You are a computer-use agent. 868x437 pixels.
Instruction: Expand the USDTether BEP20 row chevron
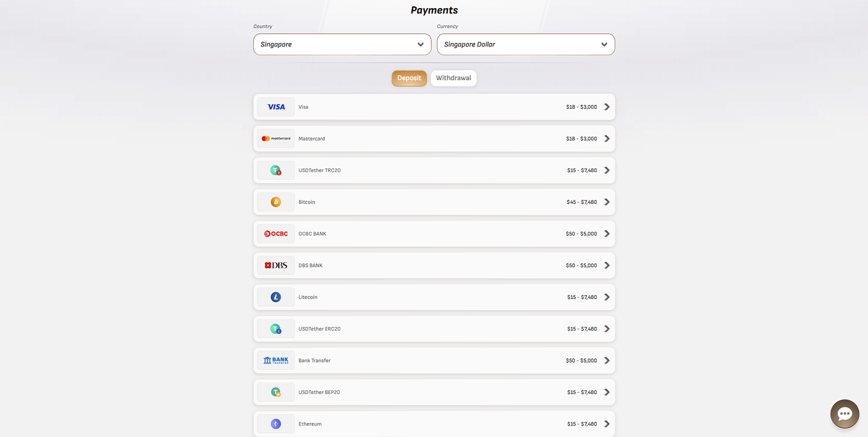tap(607, 392)
